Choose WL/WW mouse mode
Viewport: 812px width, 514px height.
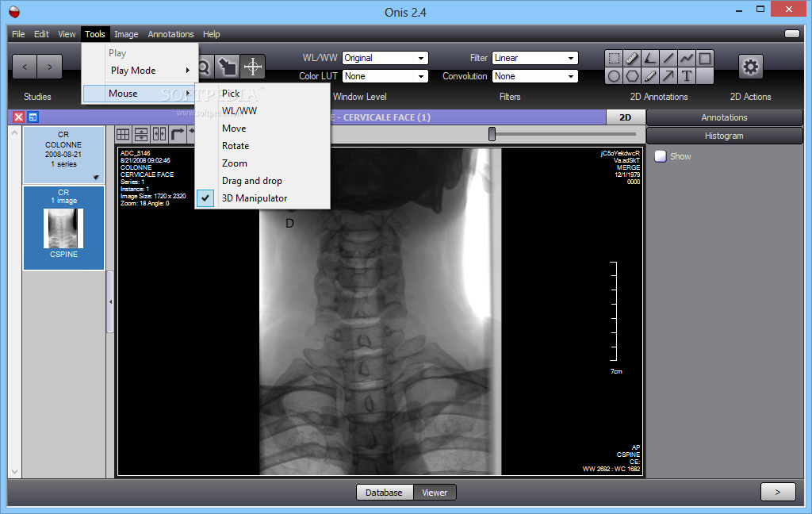point(262,111)
